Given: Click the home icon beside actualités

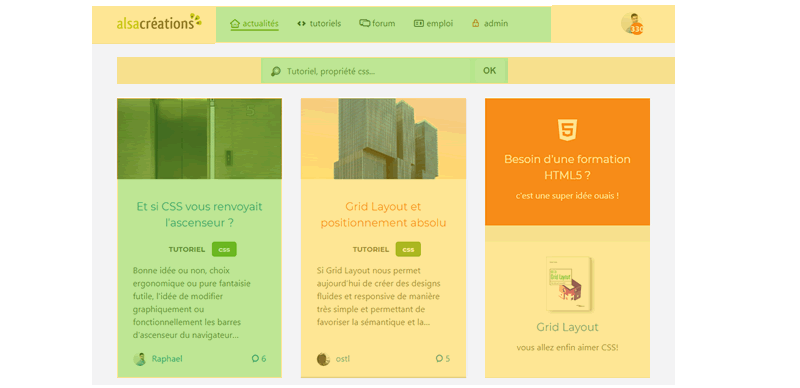Looking at the screenshot, I should pyautogui.click(x=235, y=23).
